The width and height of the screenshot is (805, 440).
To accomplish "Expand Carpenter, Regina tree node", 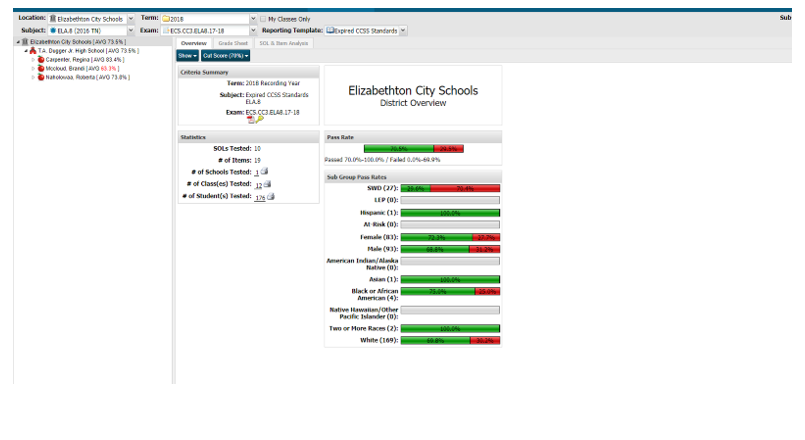I will (33, 60).
